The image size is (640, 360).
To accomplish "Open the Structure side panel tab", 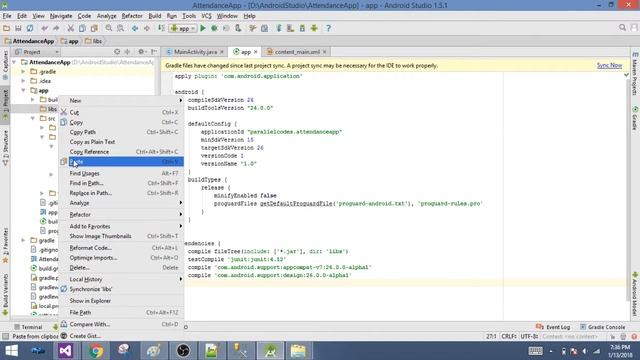I will 5,148.
